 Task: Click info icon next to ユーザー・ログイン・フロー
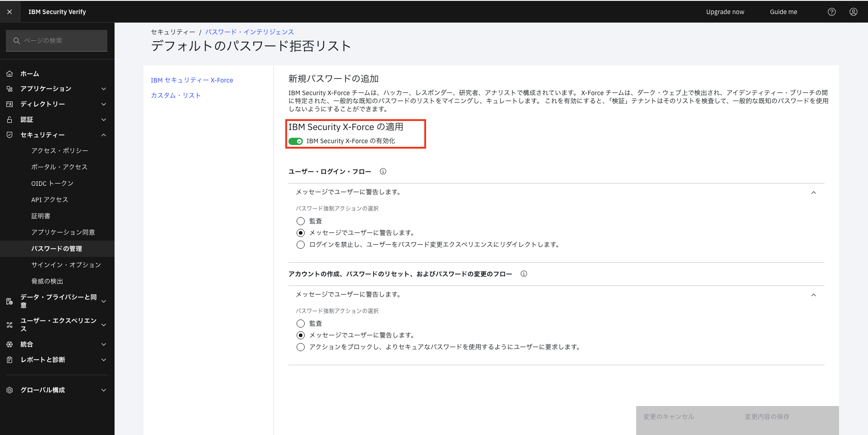click(x=383, y=171)
